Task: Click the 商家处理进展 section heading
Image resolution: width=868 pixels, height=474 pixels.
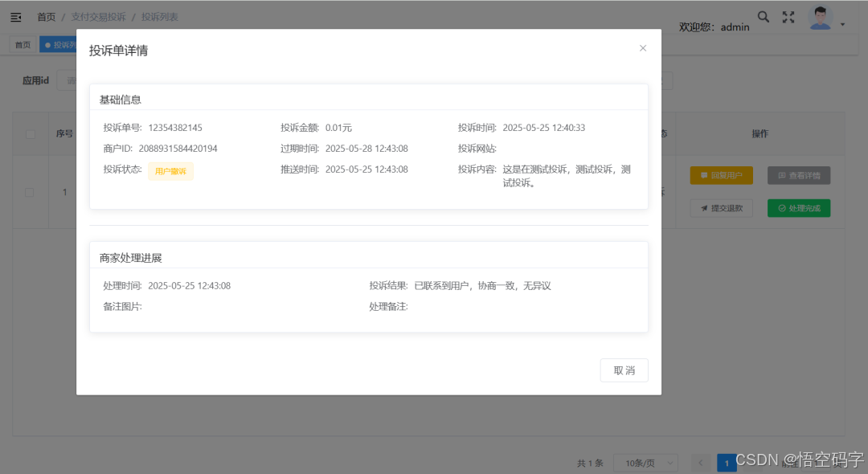Action: point(131,259)
